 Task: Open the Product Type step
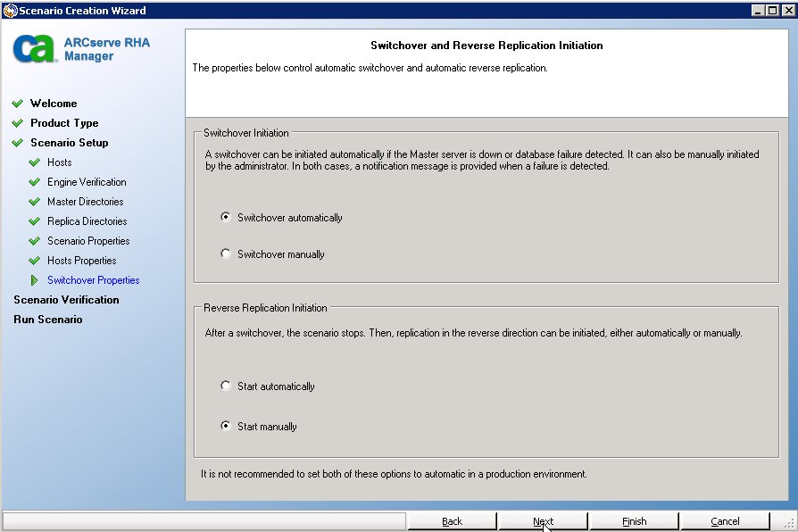[x=64, y=123]
